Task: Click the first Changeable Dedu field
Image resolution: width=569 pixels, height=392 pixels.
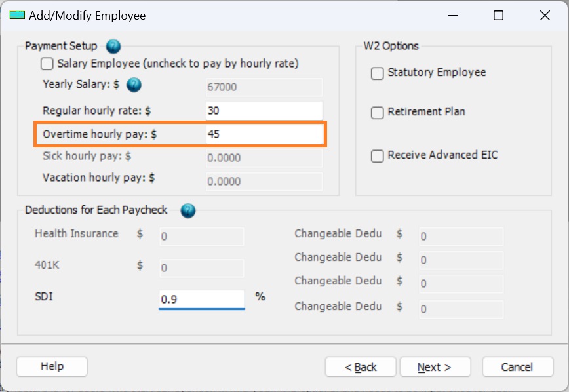Action: coord(460,237)
